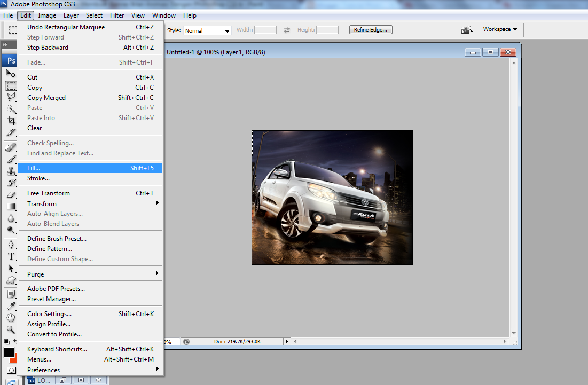
Task: Click the Refine Edge button
Action: point(371,29)
